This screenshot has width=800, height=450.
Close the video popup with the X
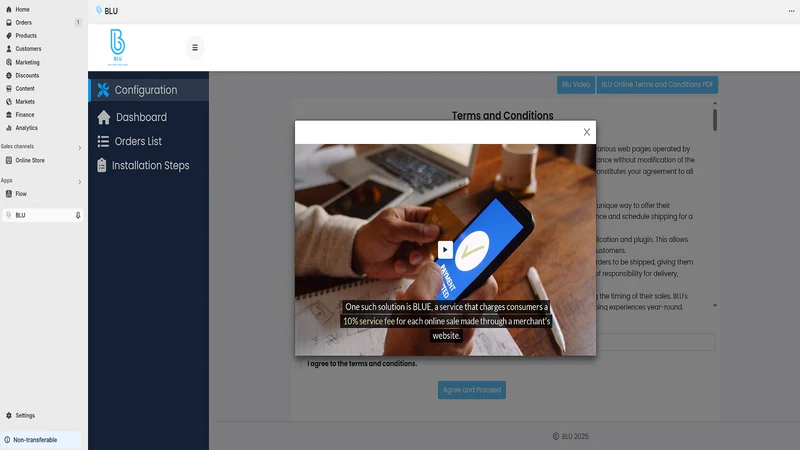coord(587,132)
